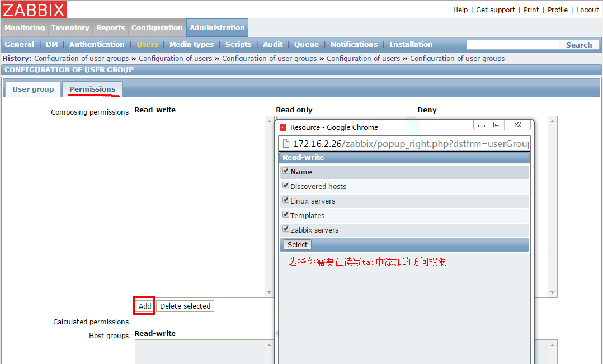Open the Media types submenu
603x364 pixels.
point(191,45)
